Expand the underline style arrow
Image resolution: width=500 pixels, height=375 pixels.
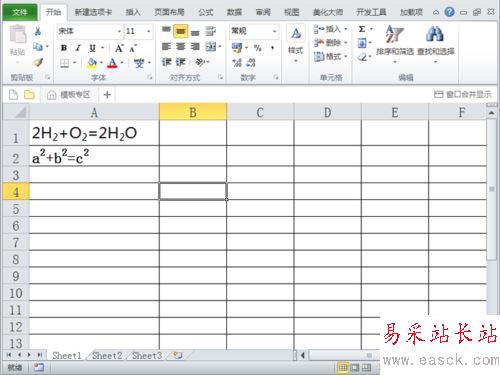[x=102, y=48]
